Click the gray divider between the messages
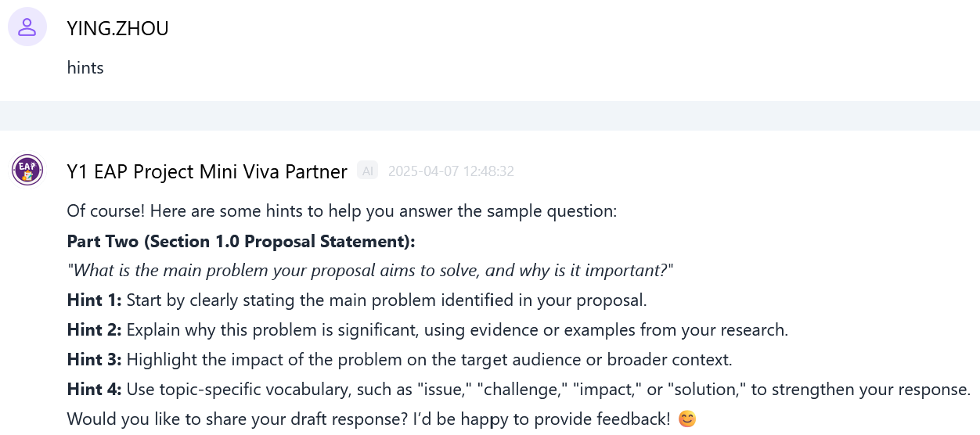980x435 pixels. click(490, 116)
